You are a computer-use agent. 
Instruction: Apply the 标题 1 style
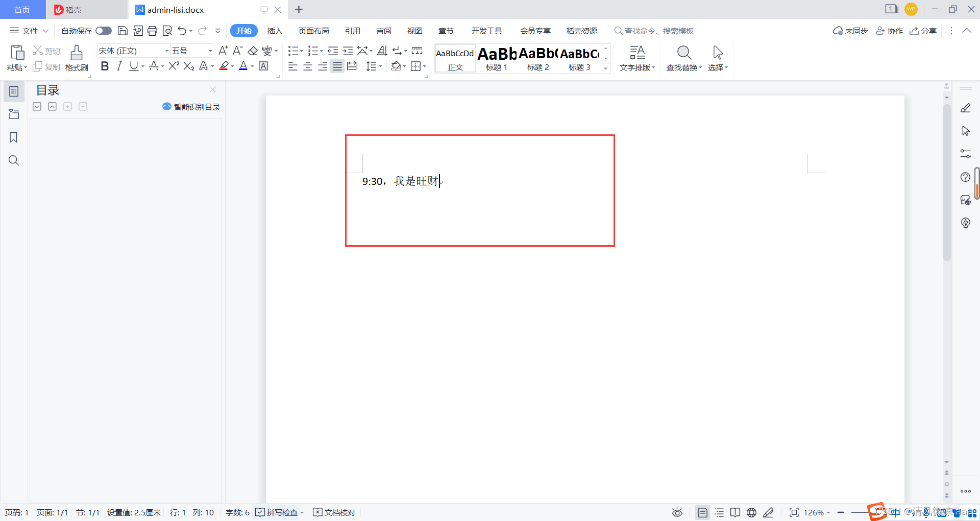point(497,58)
